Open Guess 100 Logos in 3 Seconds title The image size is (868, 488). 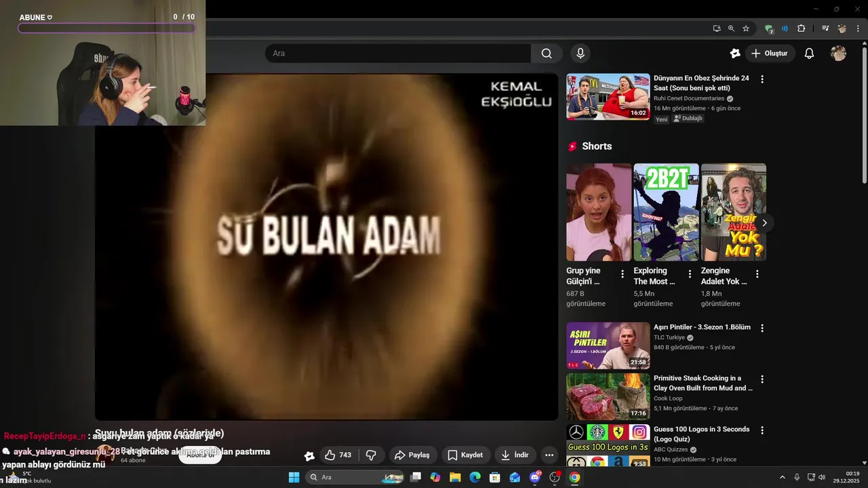point(702,434)
